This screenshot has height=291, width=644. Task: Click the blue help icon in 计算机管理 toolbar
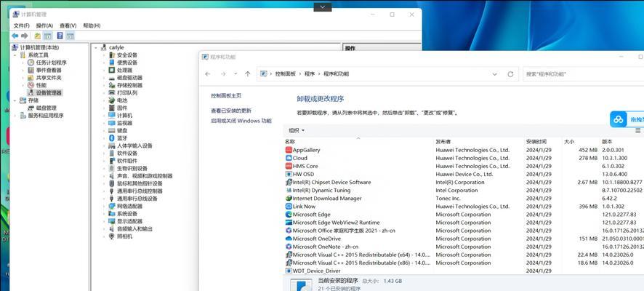[x=60, y=36]
